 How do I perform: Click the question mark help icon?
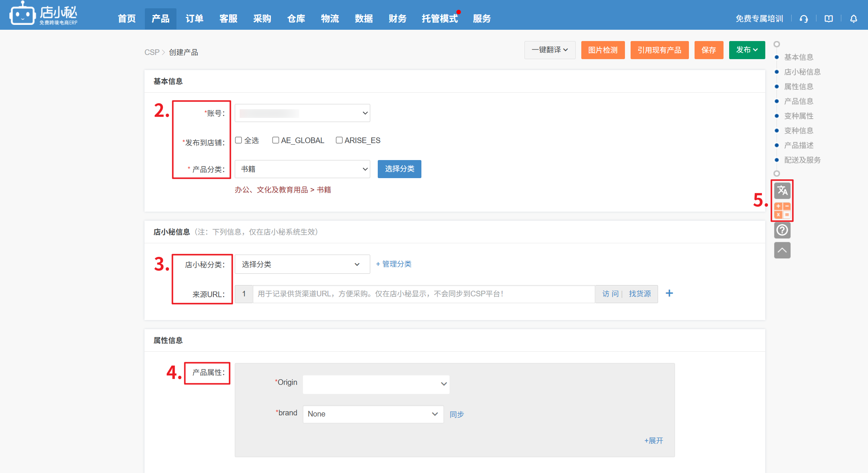pyautogui.click(x=782, y=230)
